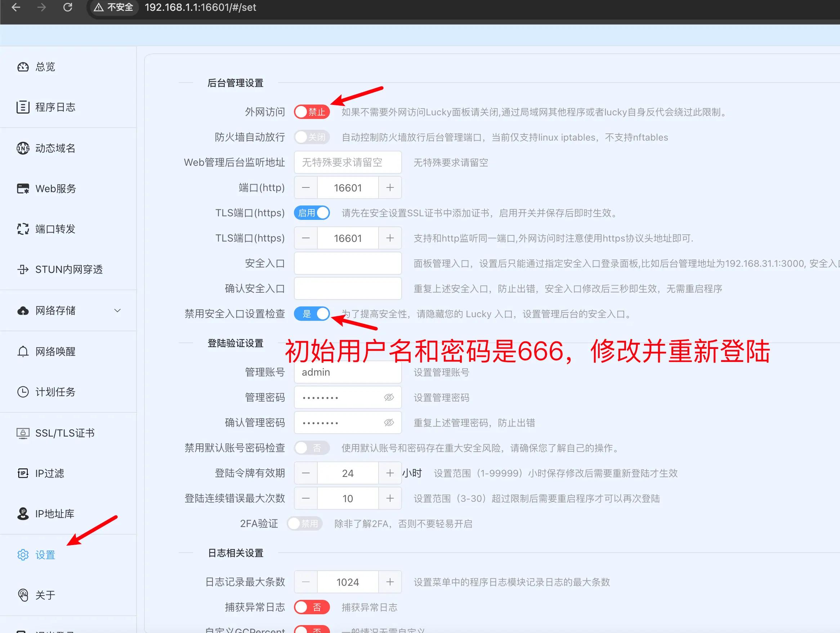Increase 日志记录最大条数 with plus
The image size is (840, 633).
coord(390,582)
